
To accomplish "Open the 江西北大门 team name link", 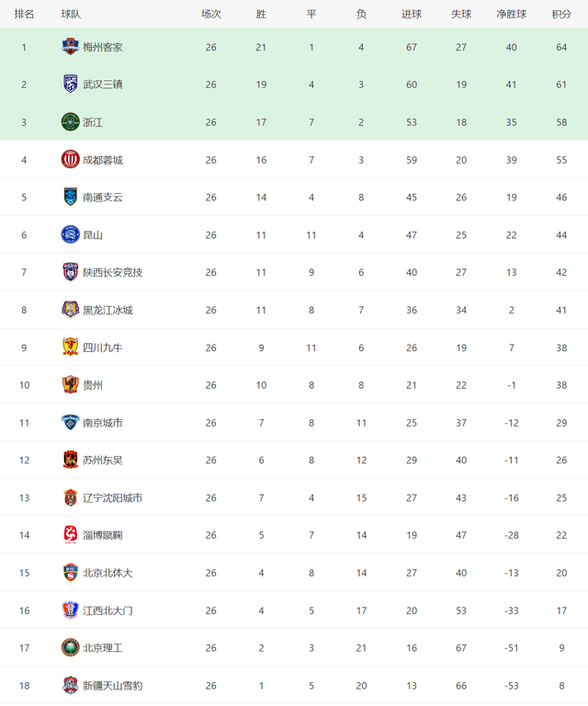I will point(107,610).
